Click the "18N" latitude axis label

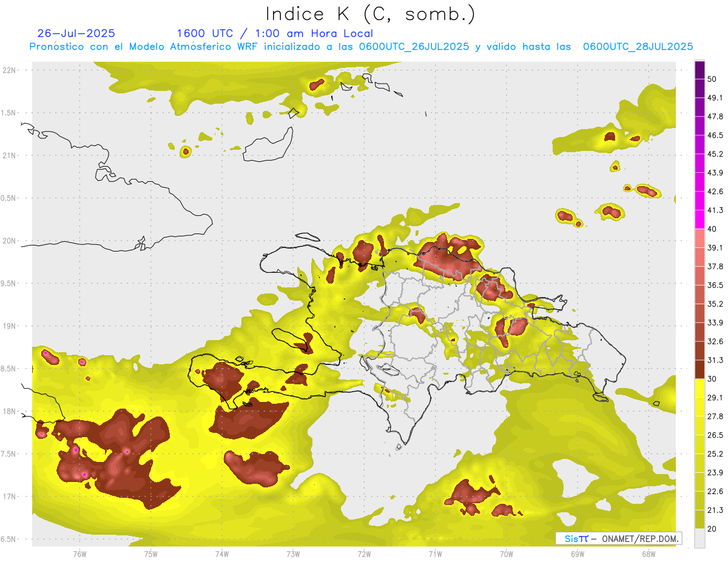coord(10,411)
